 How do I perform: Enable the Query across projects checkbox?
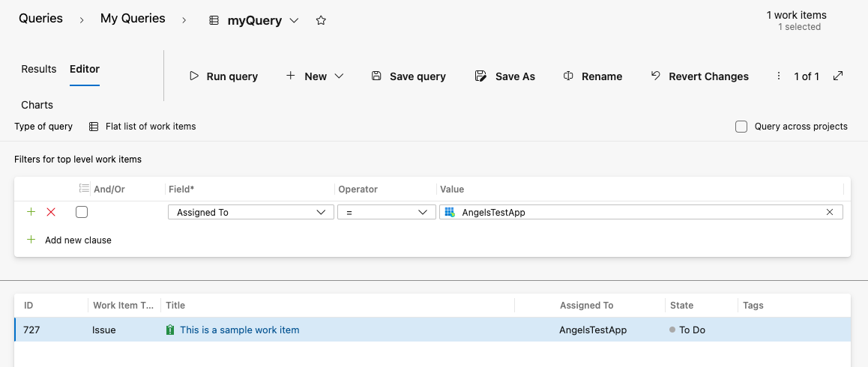click(x=741, y=127)
